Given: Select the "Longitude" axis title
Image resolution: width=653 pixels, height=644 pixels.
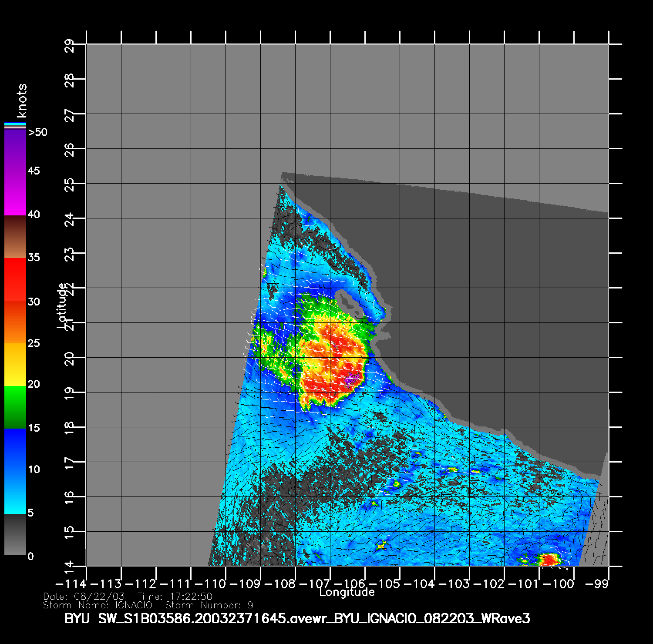Looking at the screenshot, I should (347, 592).
